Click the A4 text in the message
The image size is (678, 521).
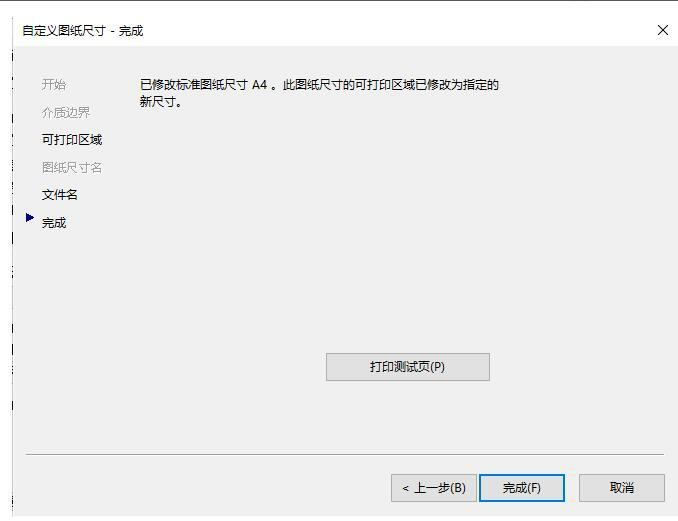click(259, 84)
